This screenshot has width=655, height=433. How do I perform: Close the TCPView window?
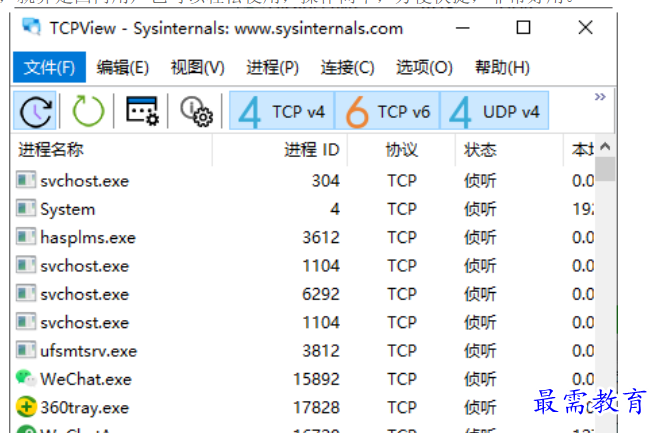[x=585, y=28]
